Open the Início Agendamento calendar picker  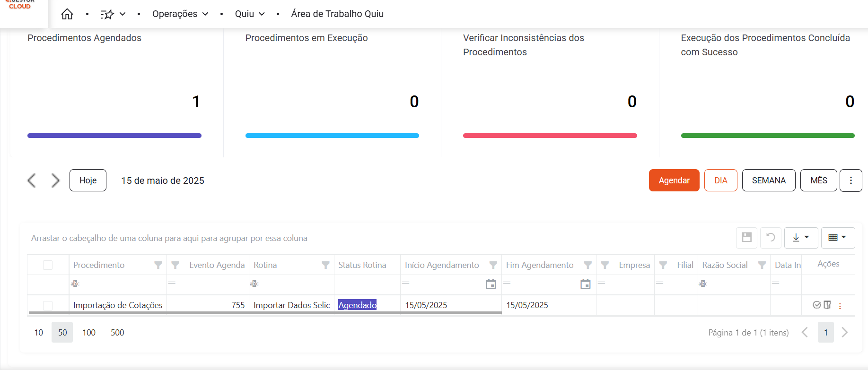click(x=491, y=284)
